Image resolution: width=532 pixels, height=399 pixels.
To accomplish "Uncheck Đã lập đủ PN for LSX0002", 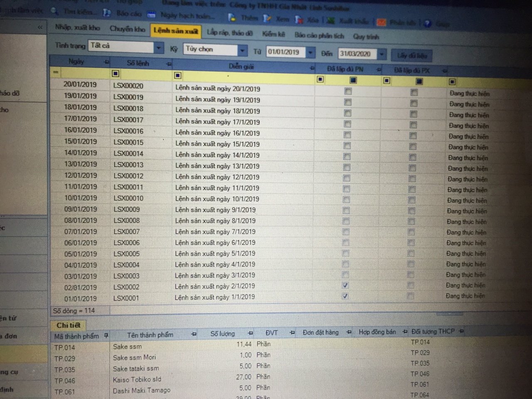I will [x=345, y=285].
